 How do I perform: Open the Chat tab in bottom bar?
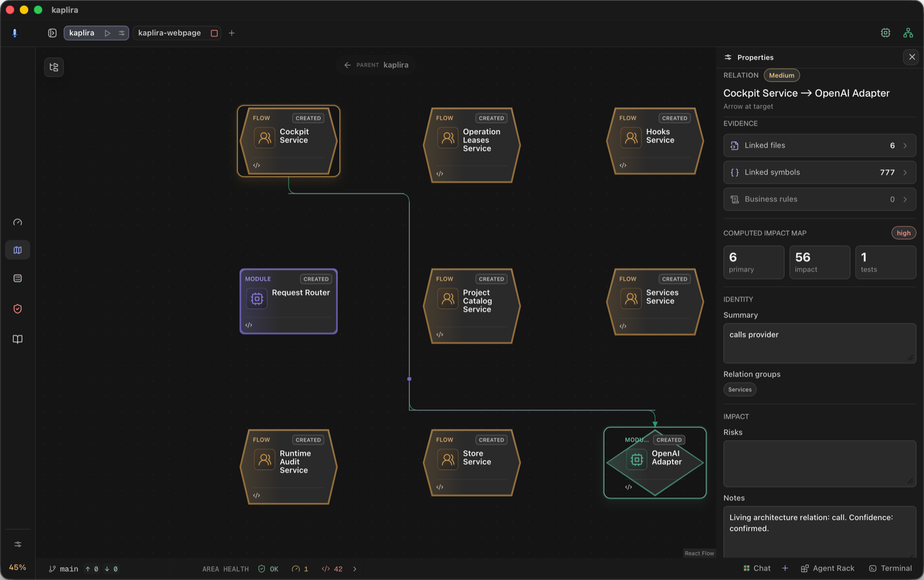point(757,568)
